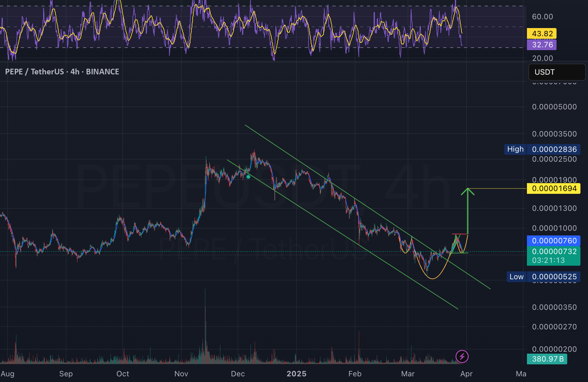Select the green dot marker on channel line
588x382 pixels.
(248, 177)
